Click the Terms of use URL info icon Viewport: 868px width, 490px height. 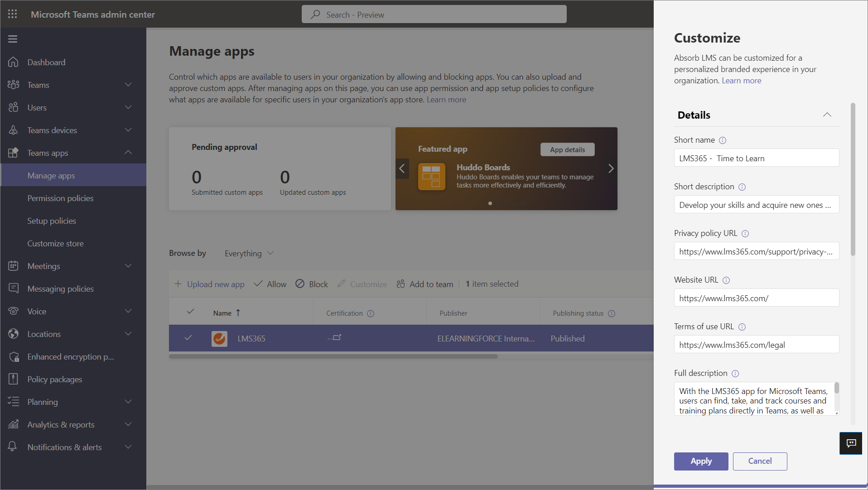(x=742, y=327)
